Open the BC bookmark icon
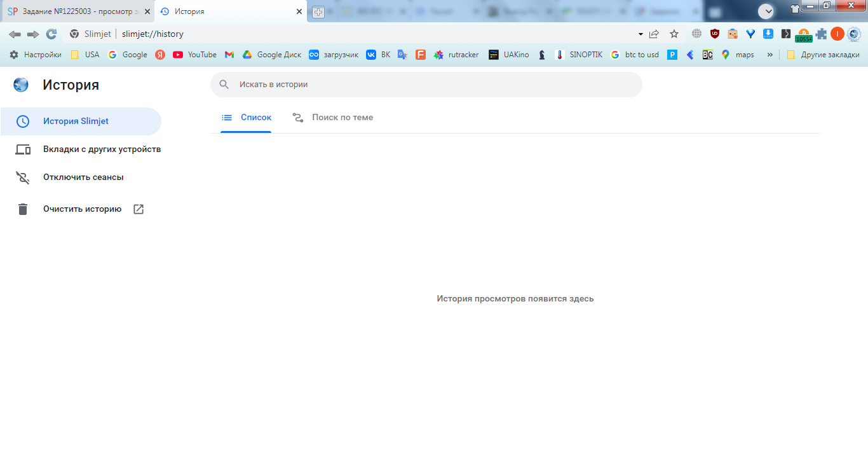The height and width of the screenshot is (463, 868). [x=707, y=55]
